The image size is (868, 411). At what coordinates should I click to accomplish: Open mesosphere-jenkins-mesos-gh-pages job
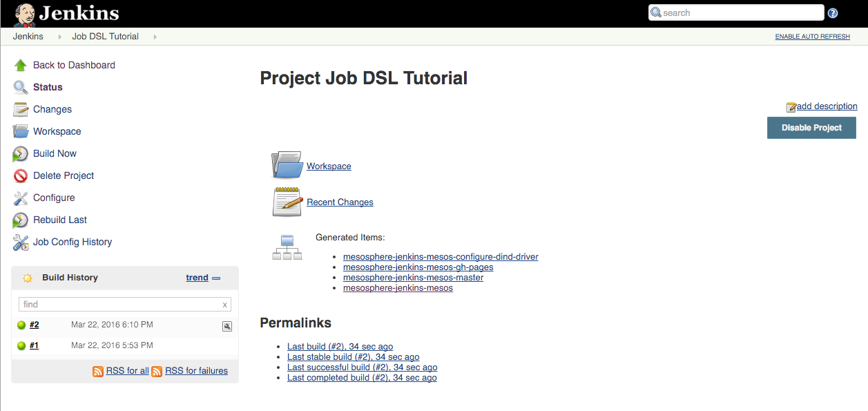click(x=418, y=267)
